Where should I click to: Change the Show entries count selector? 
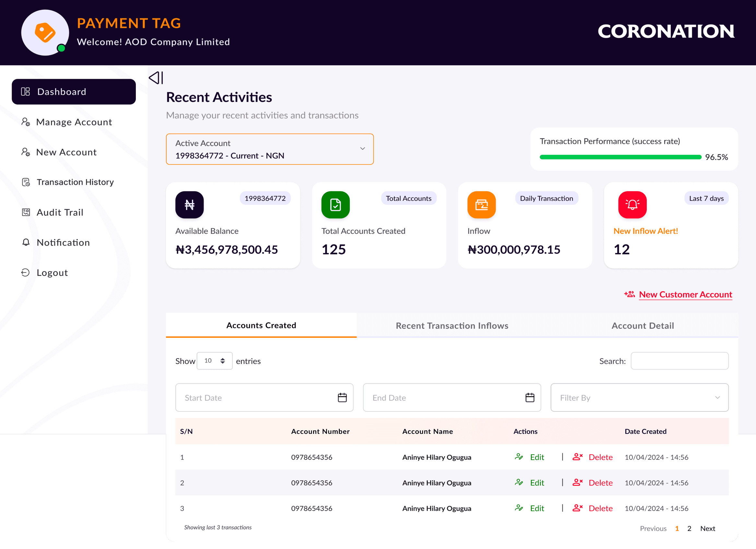click(x=214, y=361)
